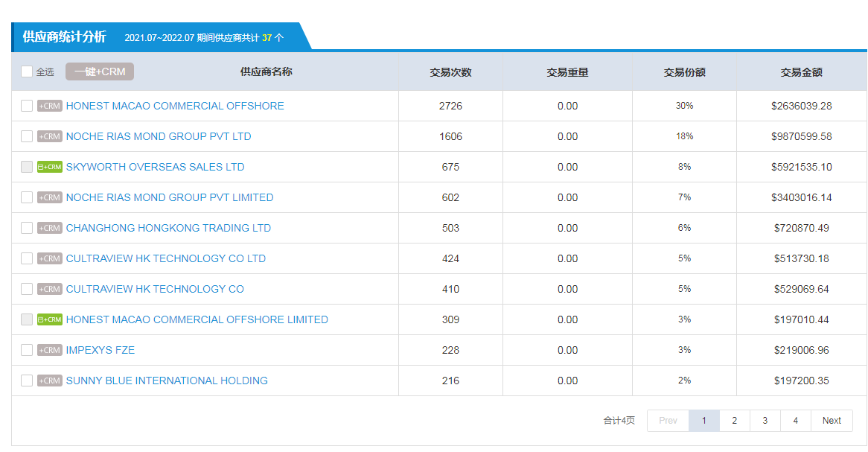Click green CRM badge for HONEST MACAO COMMERCIAL OFFSHORE LIMITED
The image size is (868, 452).
pos(50,319)
